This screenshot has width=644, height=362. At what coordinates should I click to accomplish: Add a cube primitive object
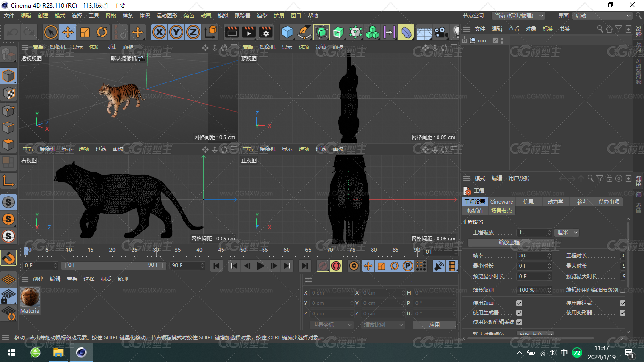tap(287, 32)
